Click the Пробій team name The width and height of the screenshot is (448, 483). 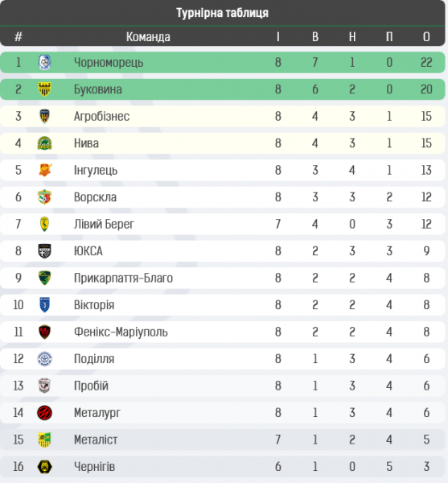coord(91,386)
